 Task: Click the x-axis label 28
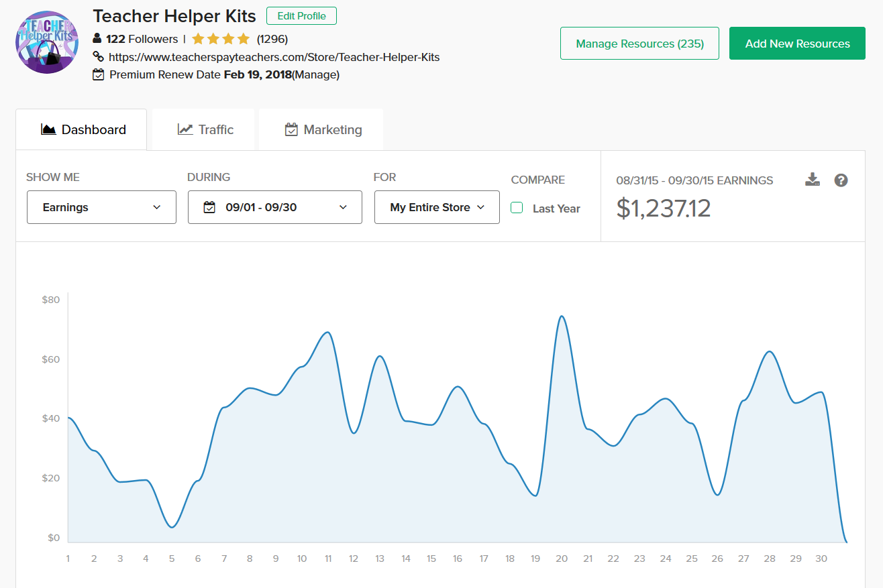coord(770,558)
